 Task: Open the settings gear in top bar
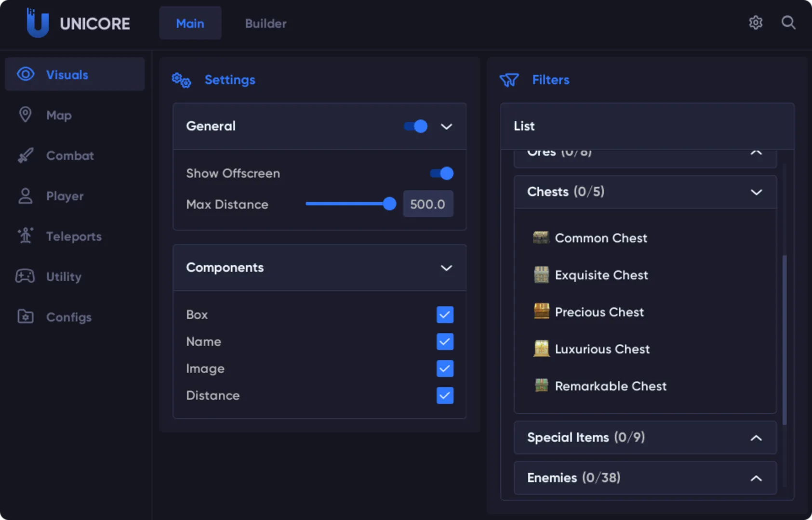pos(756,23)
